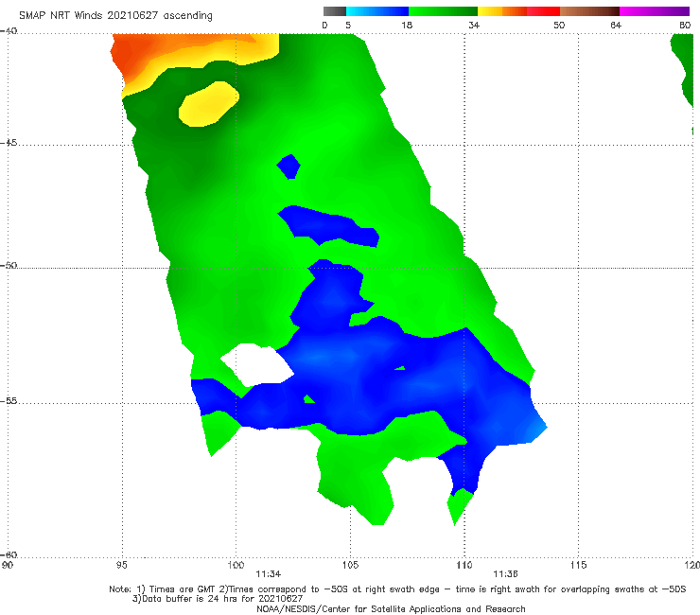
Task: Click the color bar label '18'
Action: coord(407,25)
